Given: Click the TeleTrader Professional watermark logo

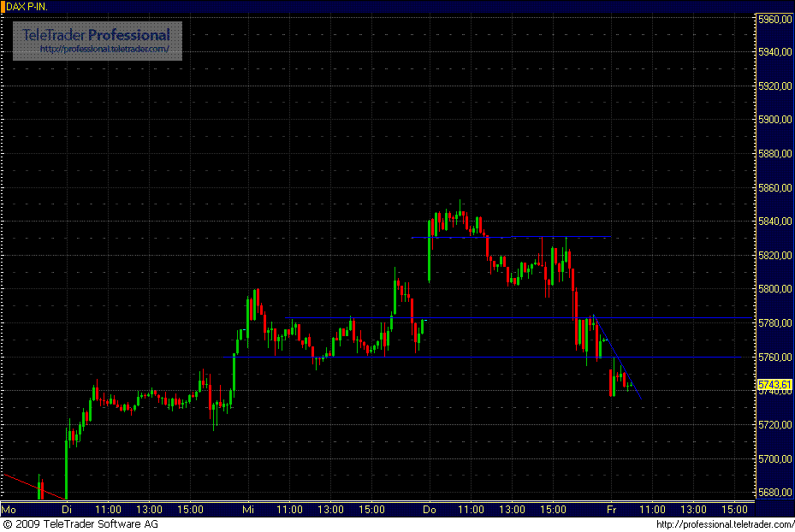Looking at the screenshot, I should point(96,36).
